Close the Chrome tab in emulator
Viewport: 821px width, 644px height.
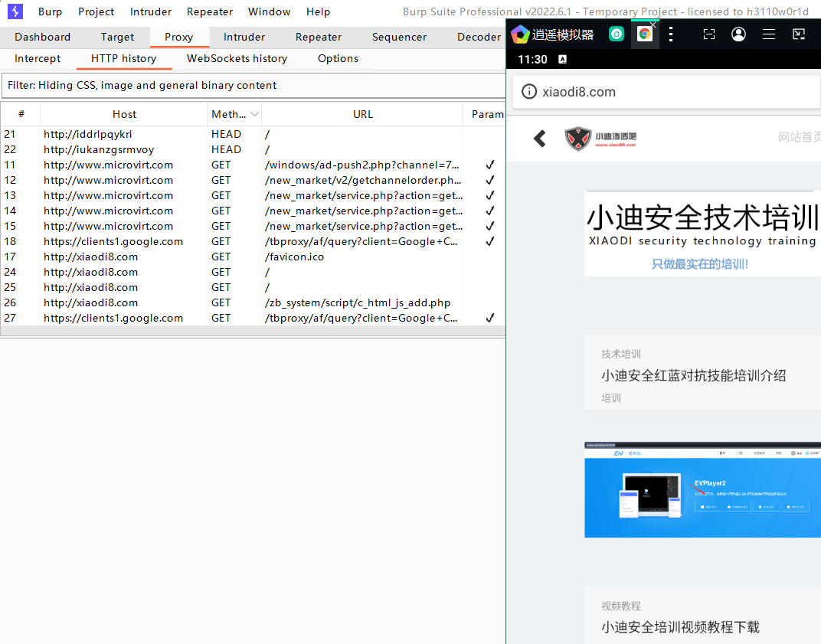click(653, 24)
